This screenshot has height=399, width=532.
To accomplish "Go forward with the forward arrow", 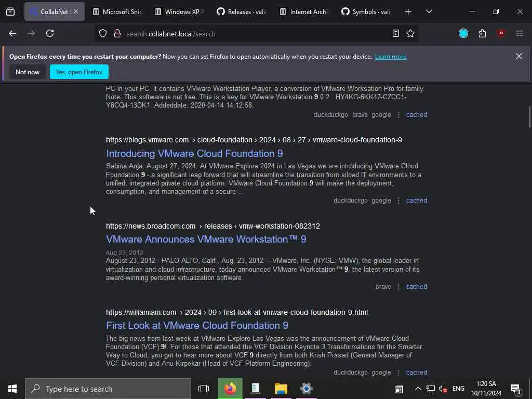I will point(31,33).
